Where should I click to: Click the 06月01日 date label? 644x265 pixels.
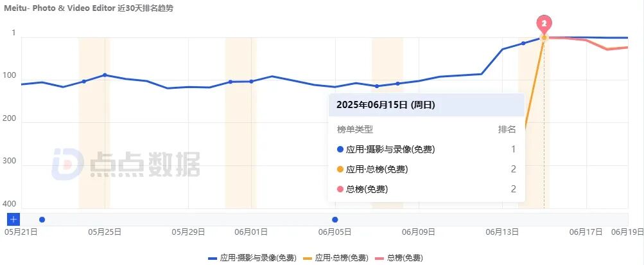tap(251, 232)
